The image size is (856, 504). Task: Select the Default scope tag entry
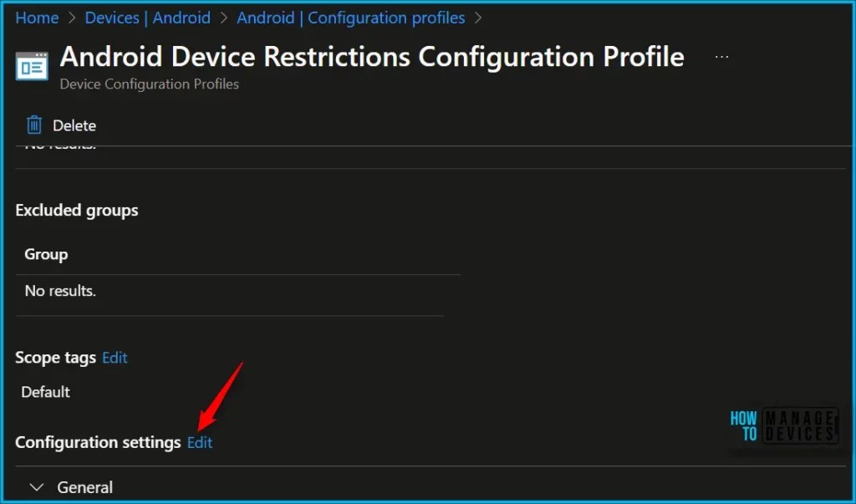click(x=45, y=391)
